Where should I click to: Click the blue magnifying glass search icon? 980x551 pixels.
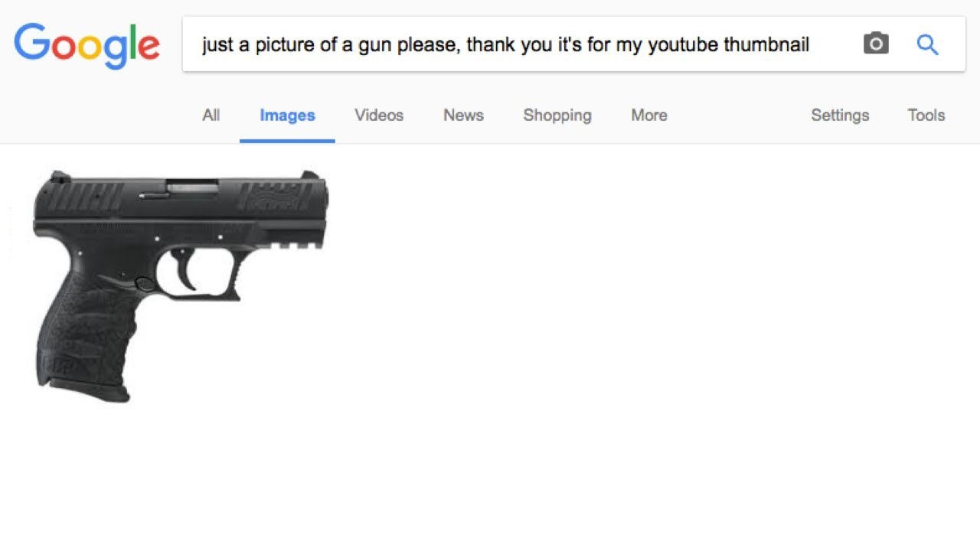(927, 44)
